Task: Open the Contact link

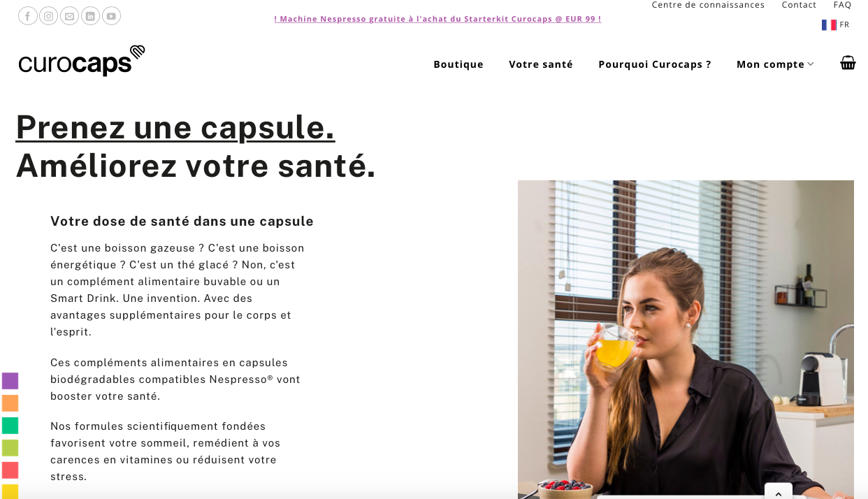Action: tap(799, 5)
